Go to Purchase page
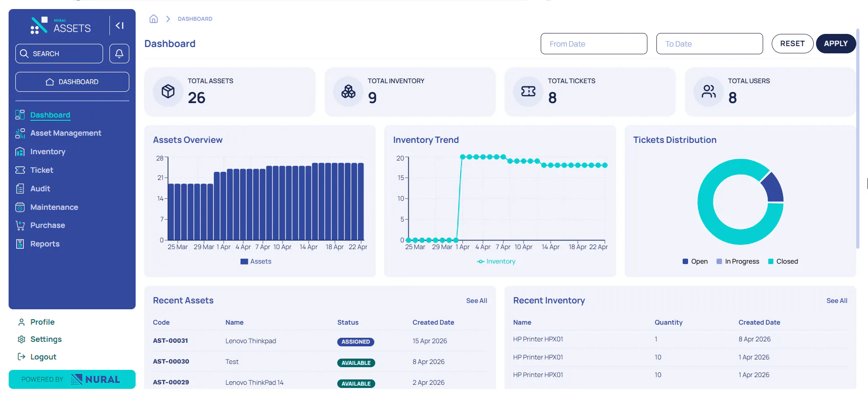Screen dimensions: 868x397 [x=47, y=225]
